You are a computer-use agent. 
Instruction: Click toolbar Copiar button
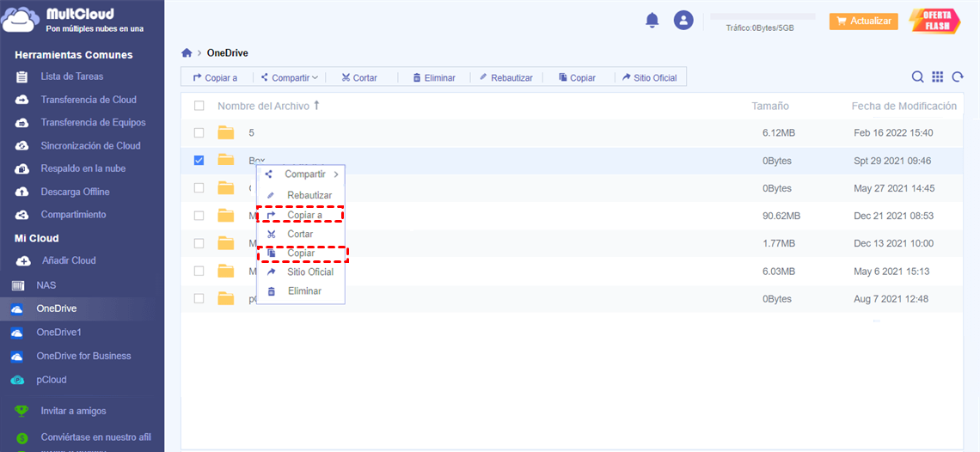click(577, 78)
